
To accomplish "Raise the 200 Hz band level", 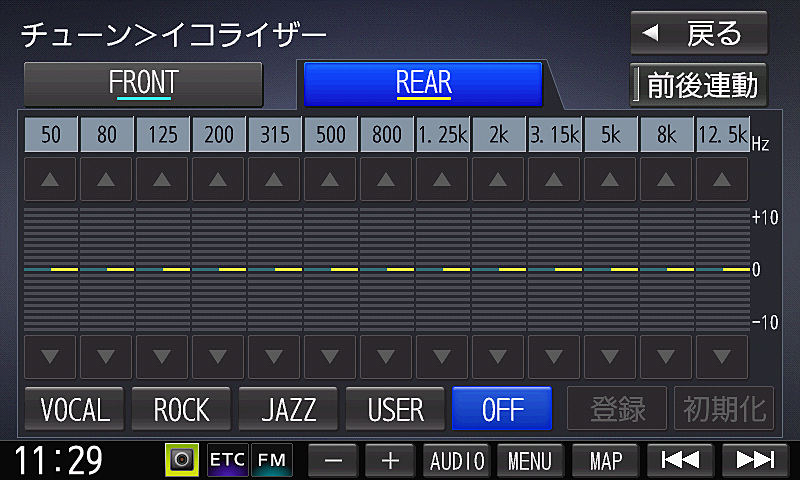I will point(218,179).
